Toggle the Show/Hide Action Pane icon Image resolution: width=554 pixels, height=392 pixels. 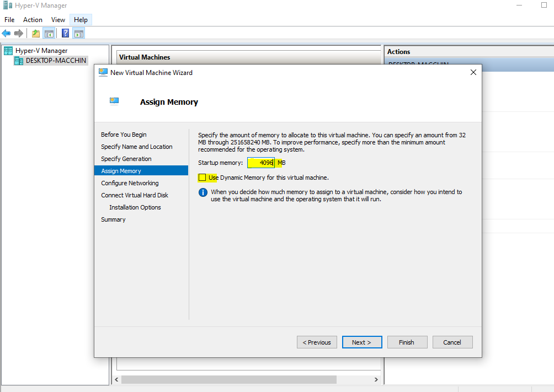click(x=79, y=33)
